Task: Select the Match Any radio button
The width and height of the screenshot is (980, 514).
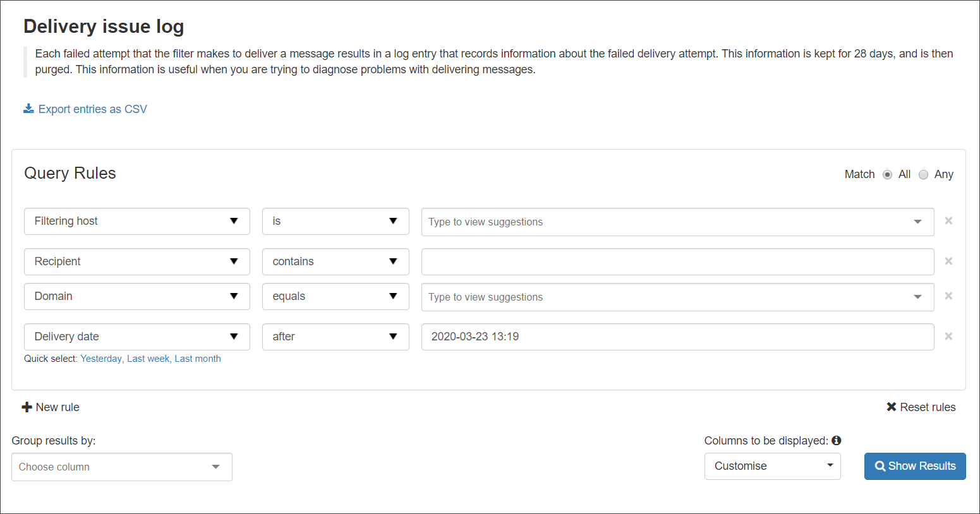Action: [x=923, y=175]
